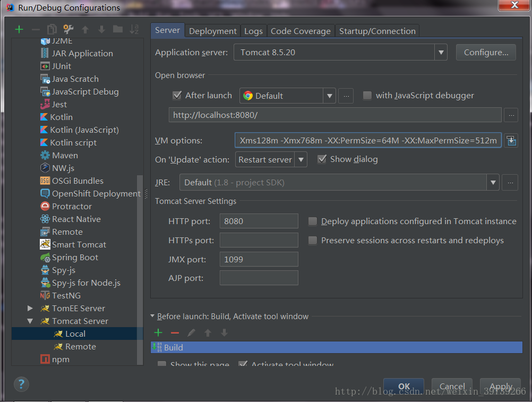Switch to the Deployment tab
The image size is (532, 402).
click(213, 31)
